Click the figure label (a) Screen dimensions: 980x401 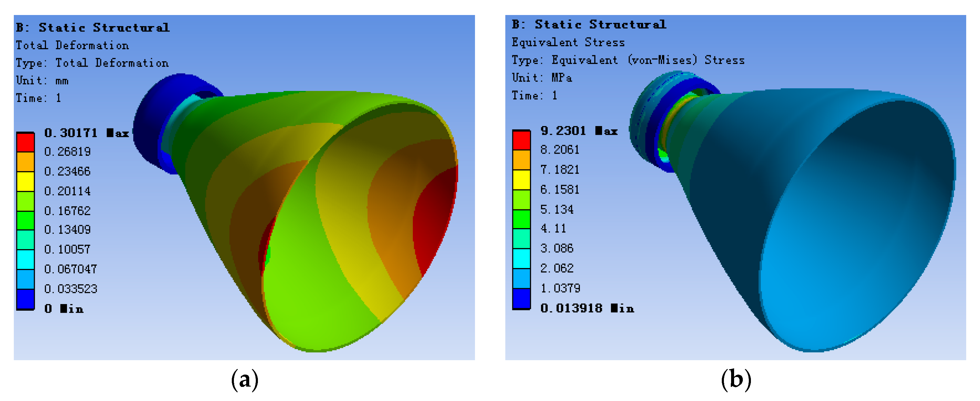pos(245,380)
